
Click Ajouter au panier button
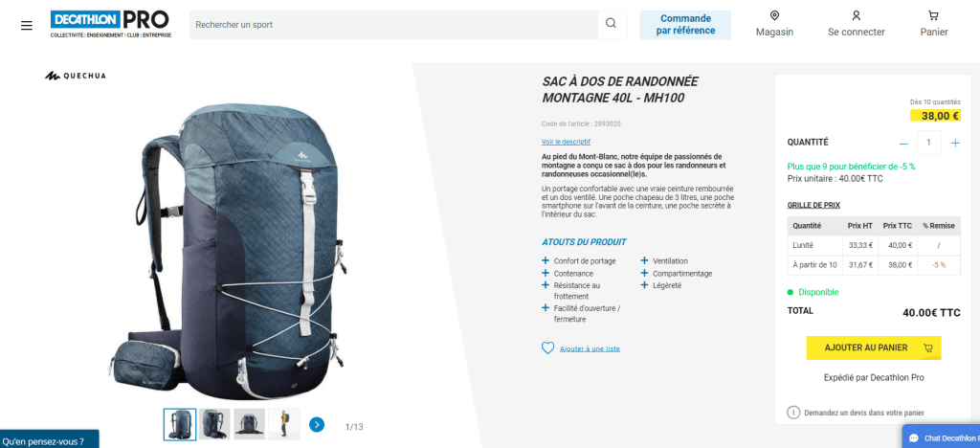tap(873, 348)
